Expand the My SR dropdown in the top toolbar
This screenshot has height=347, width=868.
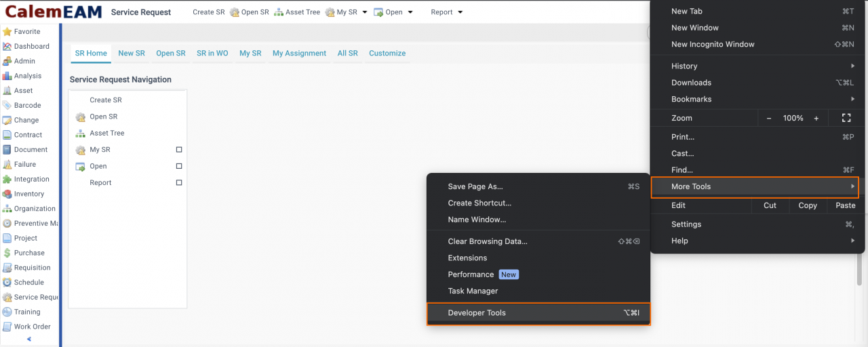coord(364,12)
